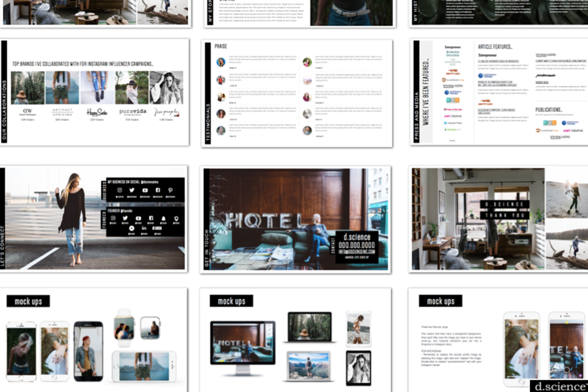Click the Infusionsoft logo in the press list
The height and width of the screenshot is (392, 588).
[x=452, y=129]
